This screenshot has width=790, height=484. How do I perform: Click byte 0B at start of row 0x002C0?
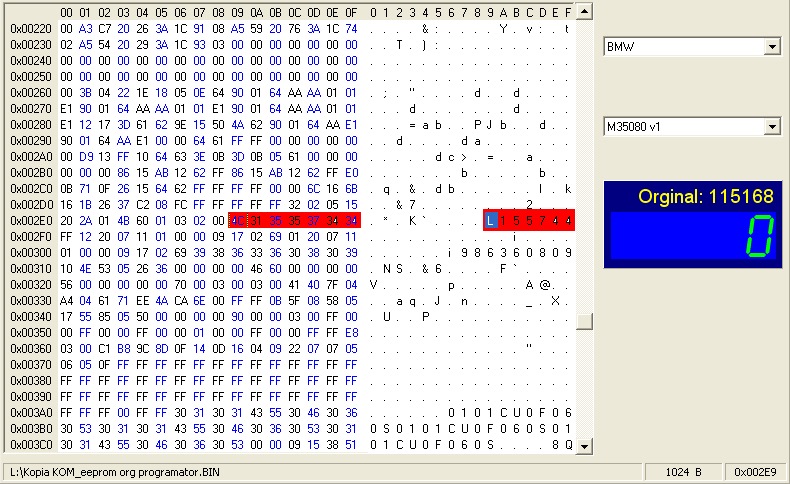tap(66, 189)
